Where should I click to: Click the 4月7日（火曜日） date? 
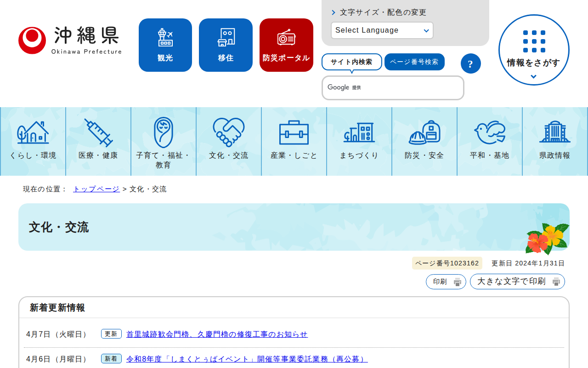click(x=58, y=334)
